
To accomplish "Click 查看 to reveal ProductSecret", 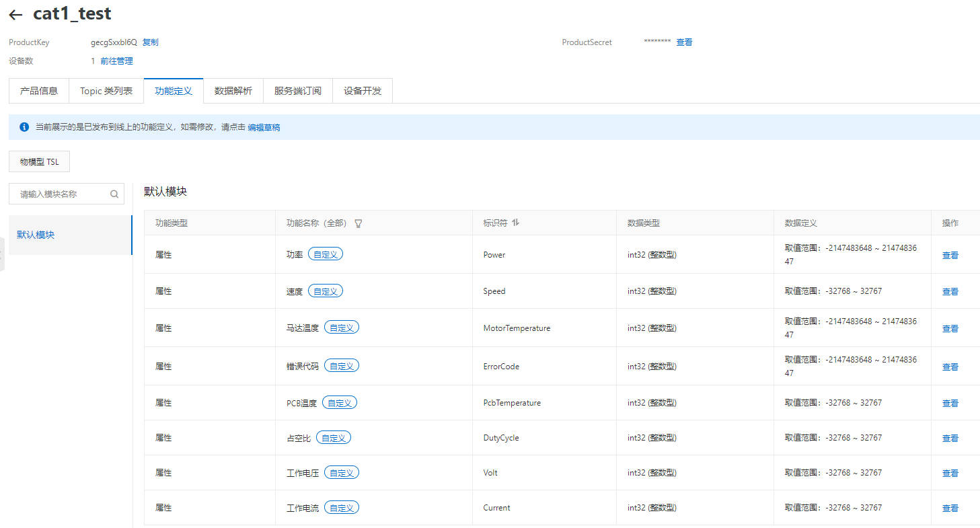I will click(684, 42).
